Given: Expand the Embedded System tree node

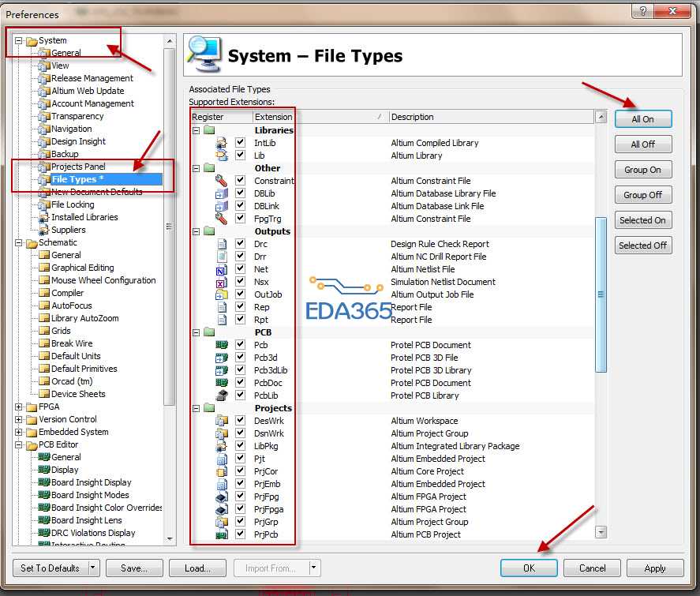Looking at the screenshot, I should point(19,432).
